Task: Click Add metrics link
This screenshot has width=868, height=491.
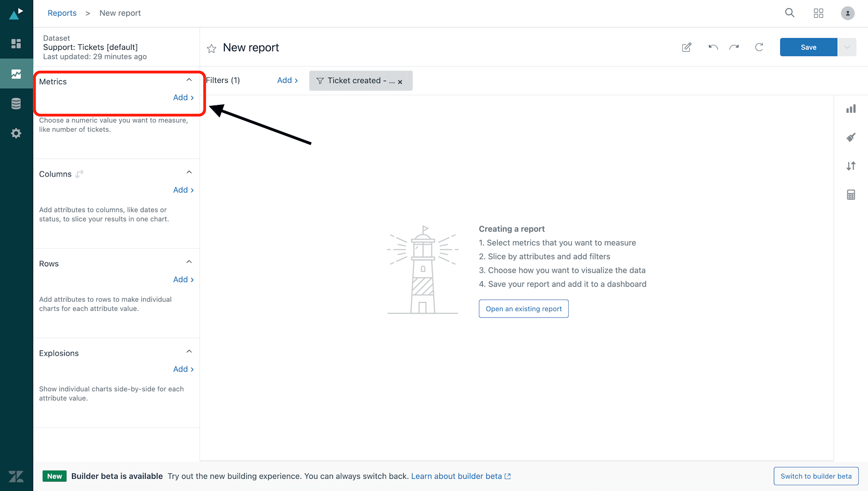Action: (183, 97)
